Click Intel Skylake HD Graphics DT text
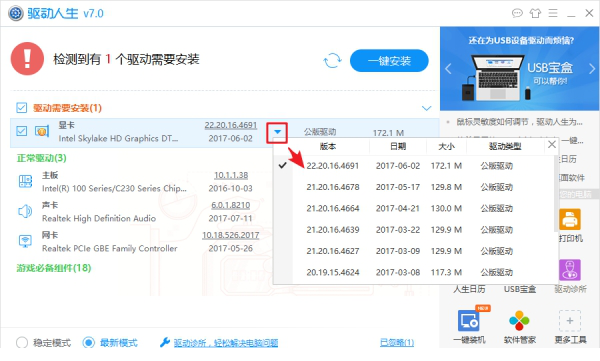Screen dimensions: 600x361 118,138
